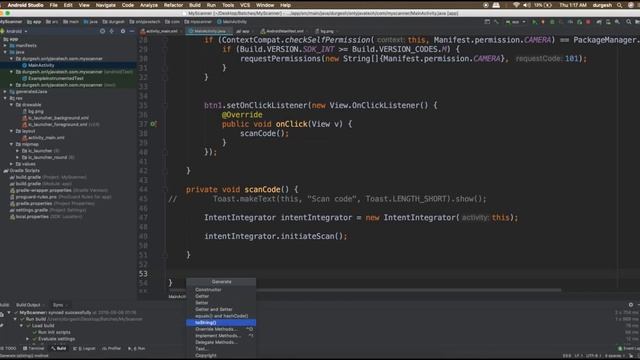This screenshot has height=360, width=640.
Task: Click the onlyjavatech breadcrumb in navigation bar
Action: pos(145,22)
